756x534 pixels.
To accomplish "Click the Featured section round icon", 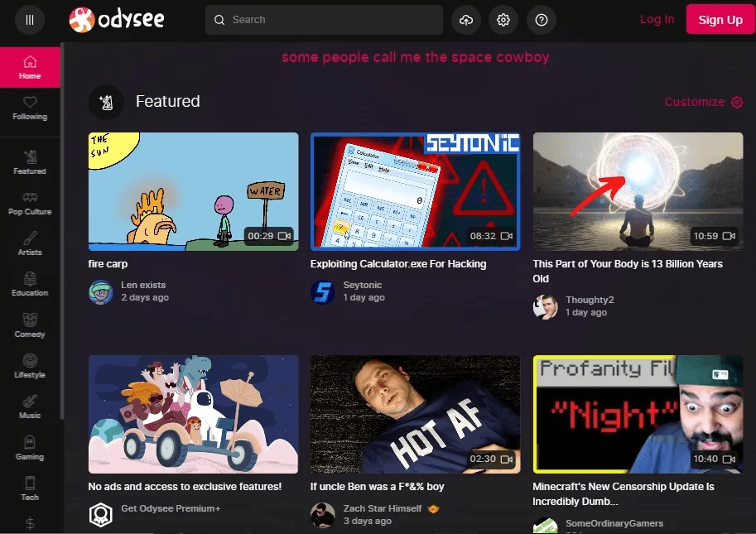I will pos(106,102).
